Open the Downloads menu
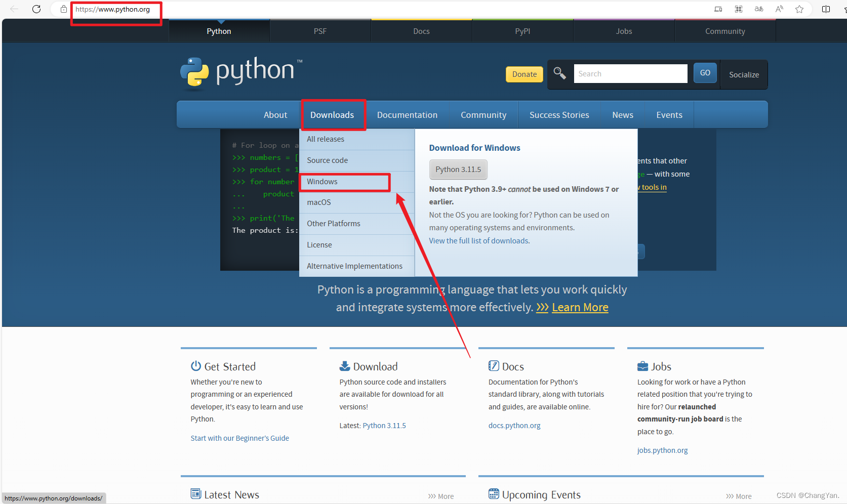The width and height of the screenshot is (847, 504). (332, 115)
